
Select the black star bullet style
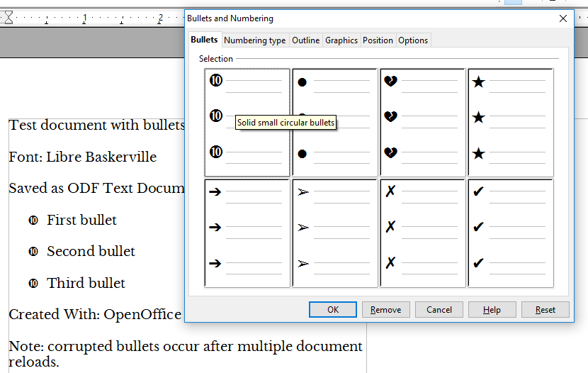pyautogui.click(x=510, y=123)
